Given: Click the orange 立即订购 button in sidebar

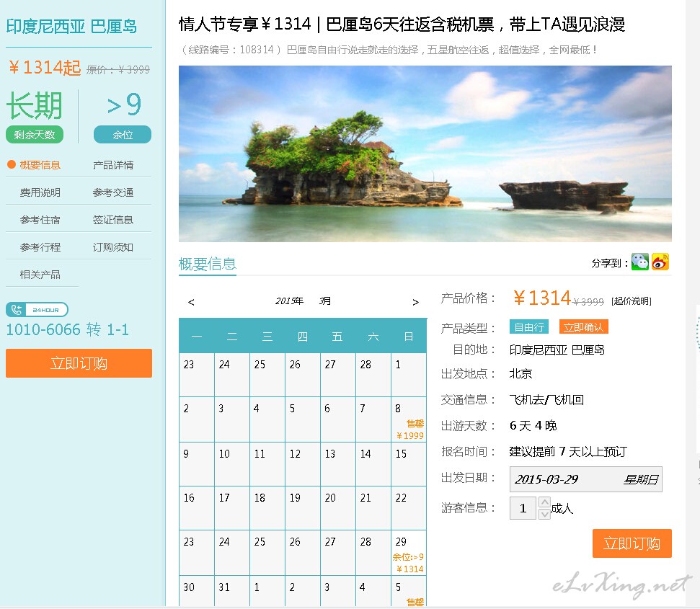Looking at the screenshot, I should (79, 363).
